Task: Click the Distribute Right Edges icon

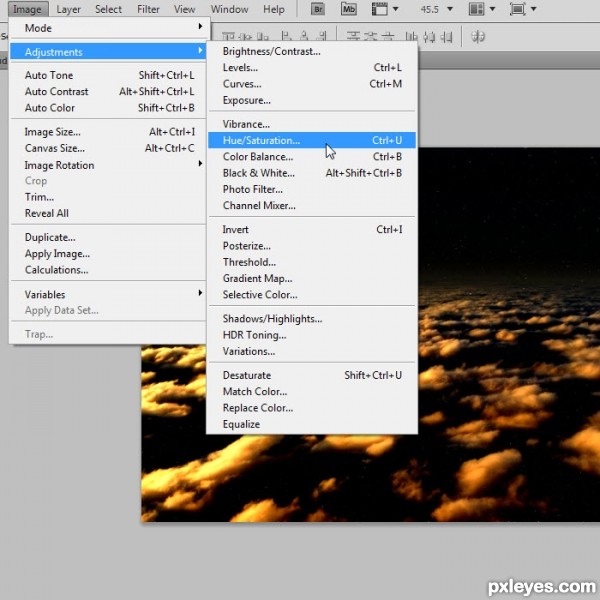Action: pos(447,37)
